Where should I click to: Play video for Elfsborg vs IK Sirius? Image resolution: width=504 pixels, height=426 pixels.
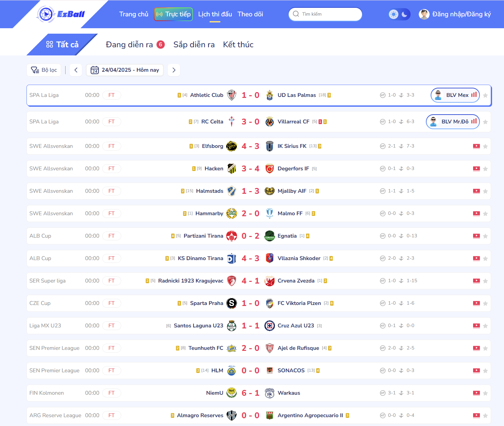point(476,146)
